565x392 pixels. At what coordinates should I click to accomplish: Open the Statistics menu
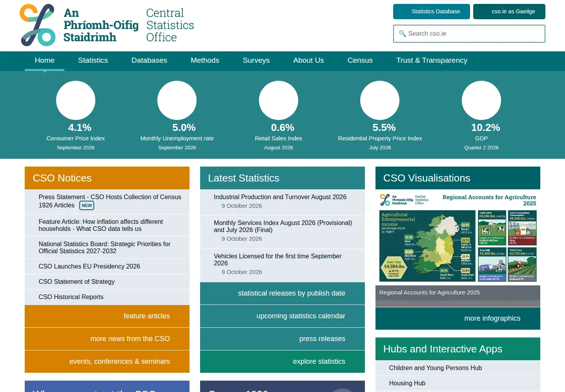pyautogui.click(x=93, y=60)
